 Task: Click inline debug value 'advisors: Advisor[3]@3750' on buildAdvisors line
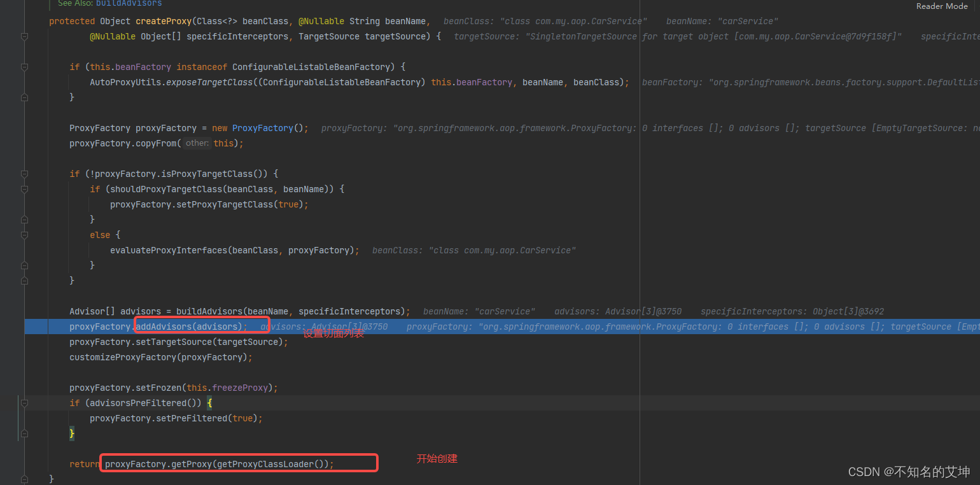pyautogui.click(x=618, y=311)
